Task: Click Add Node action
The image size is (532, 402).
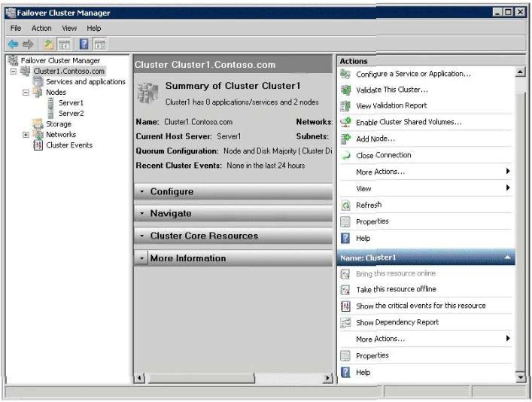Action: point(375,139)
